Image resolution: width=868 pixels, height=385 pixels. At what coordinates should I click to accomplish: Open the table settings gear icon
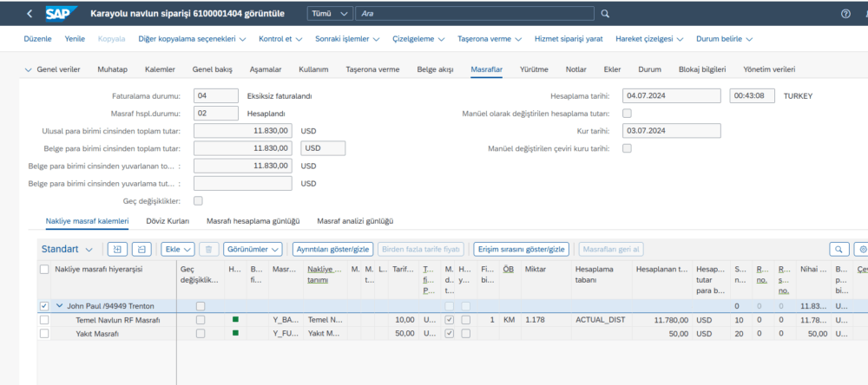click(861, 250)
